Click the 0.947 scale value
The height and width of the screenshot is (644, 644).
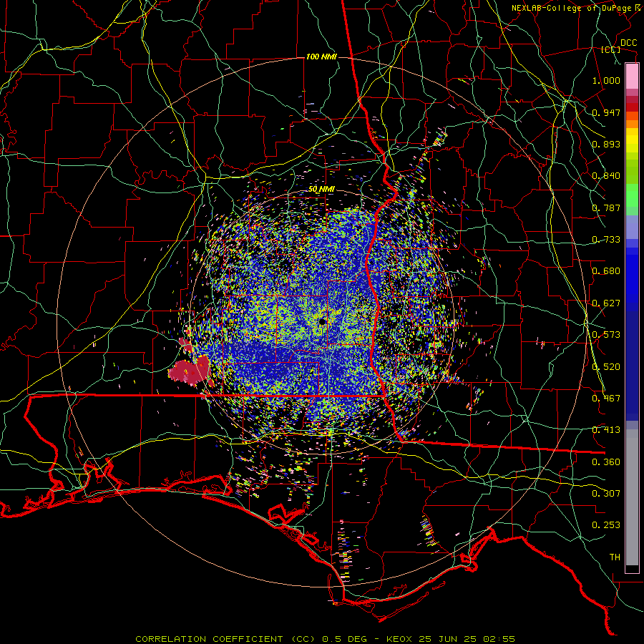click(x=606, y=112)
